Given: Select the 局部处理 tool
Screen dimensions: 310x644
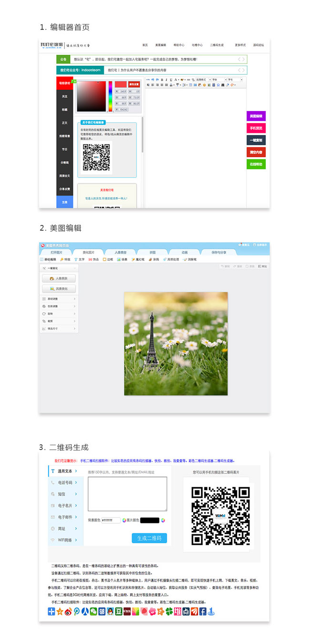Looking at the screenshot, I should point(171,259).
